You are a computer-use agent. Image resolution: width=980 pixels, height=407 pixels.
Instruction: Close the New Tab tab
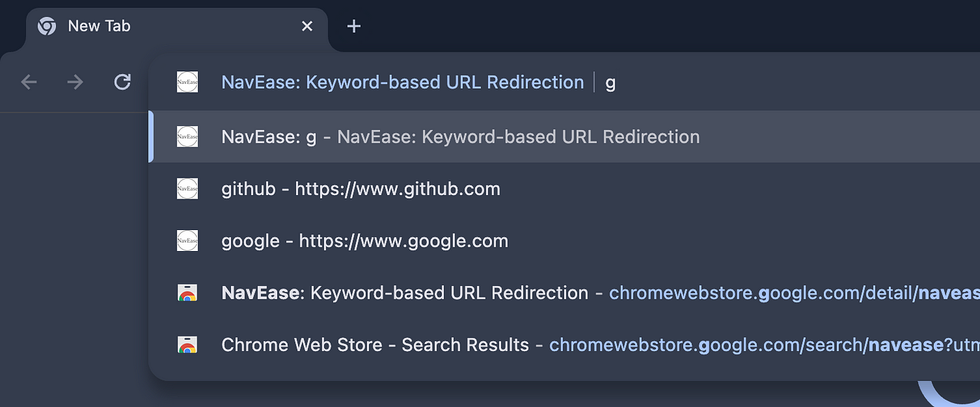(x=307, y=27)
